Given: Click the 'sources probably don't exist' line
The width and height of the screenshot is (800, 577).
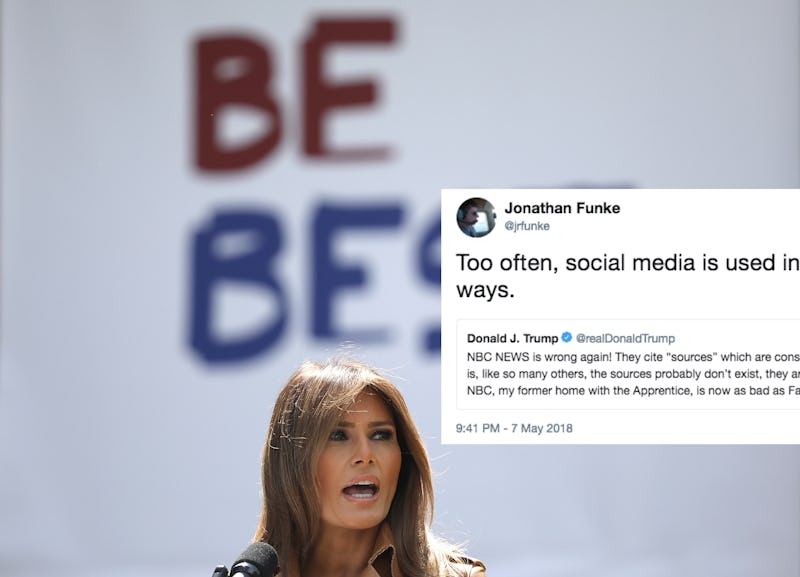Looking at the screenshot, I should point(633,374).
